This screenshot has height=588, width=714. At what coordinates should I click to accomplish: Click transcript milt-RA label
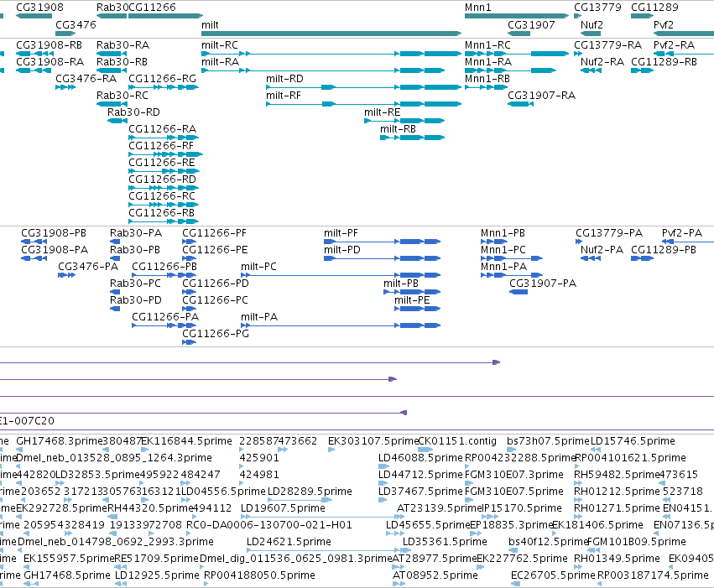[x=221, y=62]
